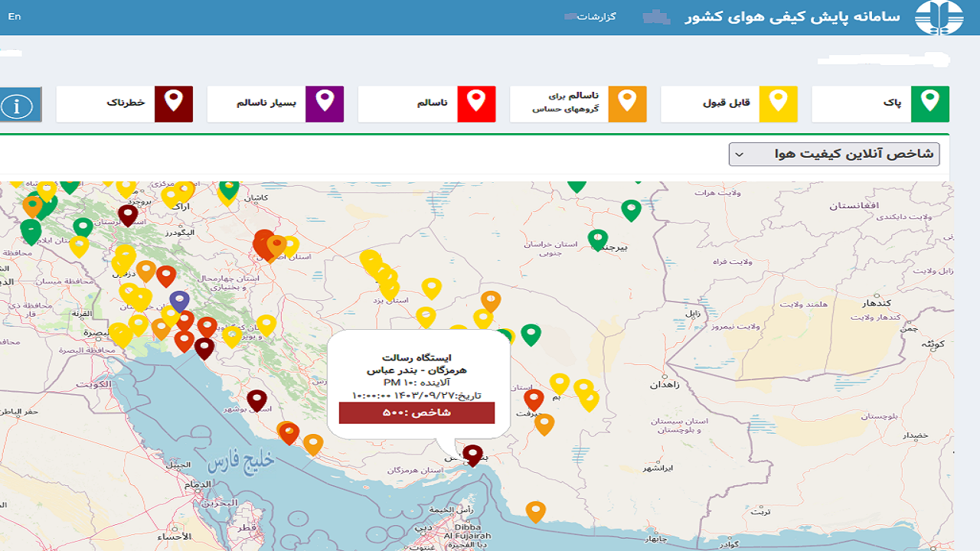This screenshot has width=980, height=551.
Task: Click the red شاخص :۵۰۰ index bar
Action: (x=417, y=412)
